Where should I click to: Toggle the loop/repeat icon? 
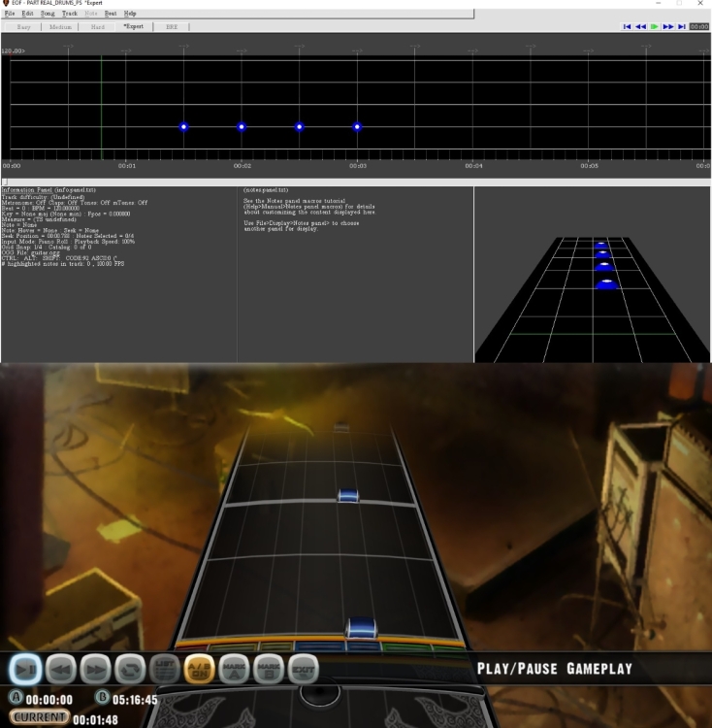pyautogui.click(x=131, y=669)
